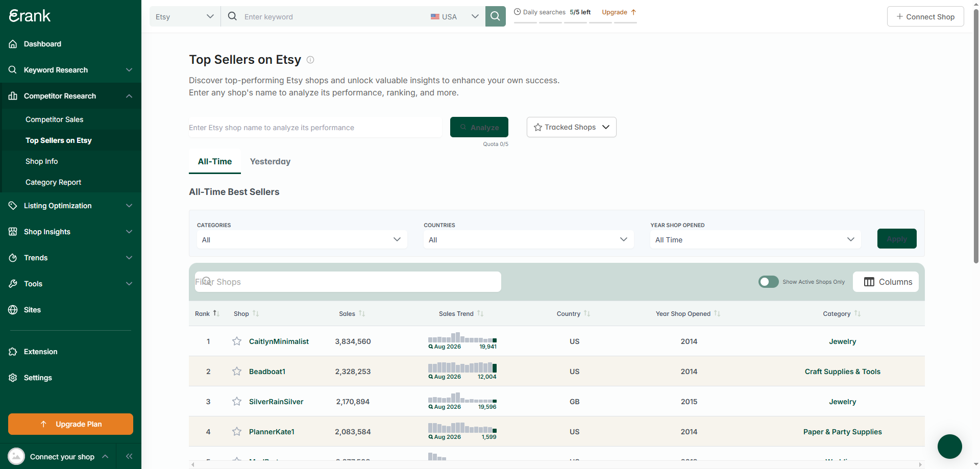Expand Shop Insights menu
This screenshot has width=980, height=469.
[x=70, y=232]
